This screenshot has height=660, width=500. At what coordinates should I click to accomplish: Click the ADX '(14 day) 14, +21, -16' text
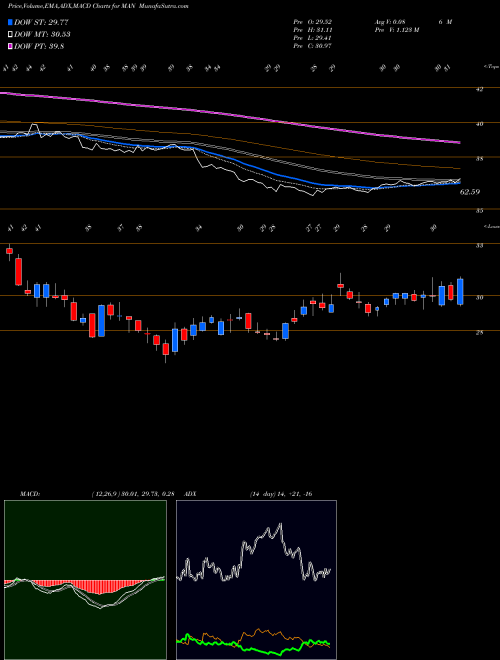pos(281,494)
